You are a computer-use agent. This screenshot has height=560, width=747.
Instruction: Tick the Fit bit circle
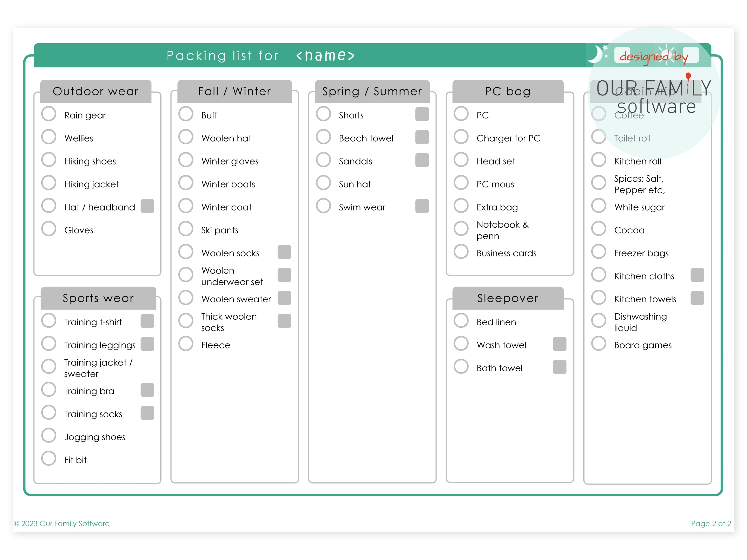(49, 459)
